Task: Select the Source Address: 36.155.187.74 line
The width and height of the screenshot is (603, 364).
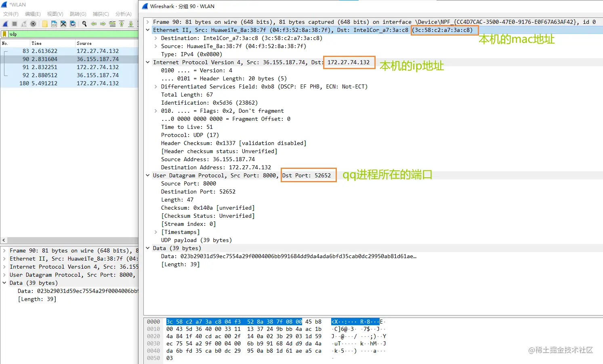Action: tap(208, 159)
